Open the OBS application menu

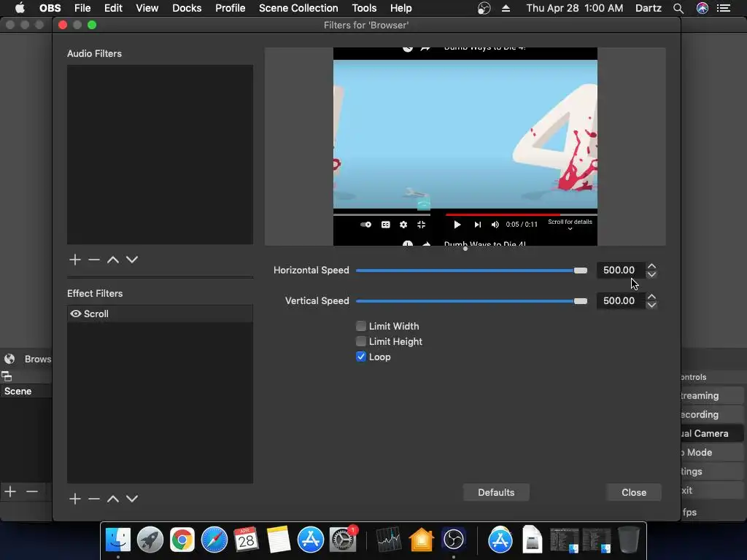pos(50,8)
